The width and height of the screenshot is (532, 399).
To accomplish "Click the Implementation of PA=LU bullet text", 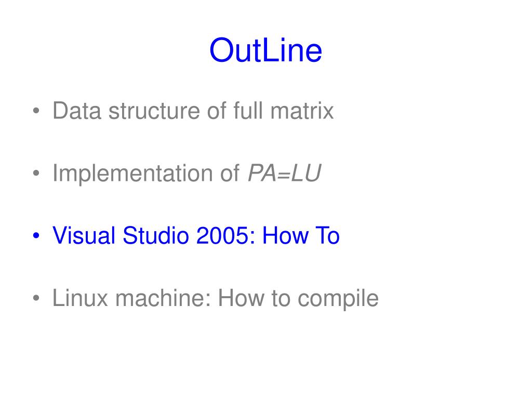I will pyautogui.click(x=187, y=174).
